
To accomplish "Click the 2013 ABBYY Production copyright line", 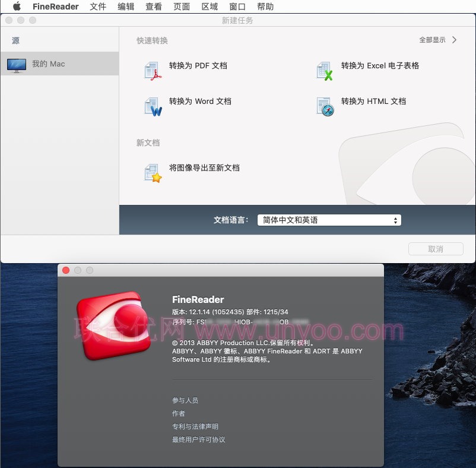I will pos(243,343).
